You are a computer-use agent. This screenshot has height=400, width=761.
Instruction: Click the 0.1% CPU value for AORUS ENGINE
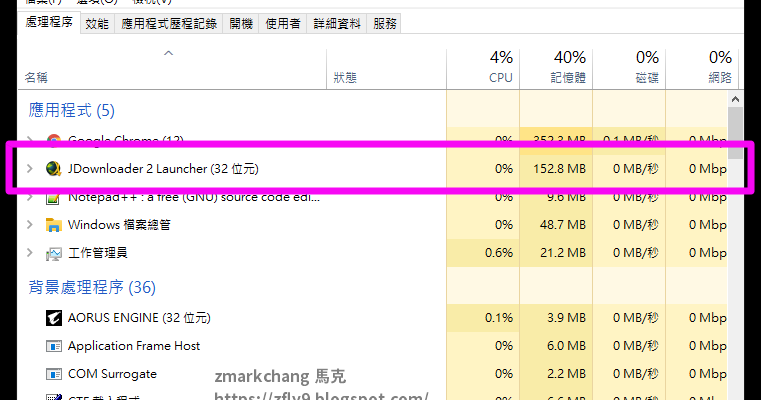click(x=499, y=318)
